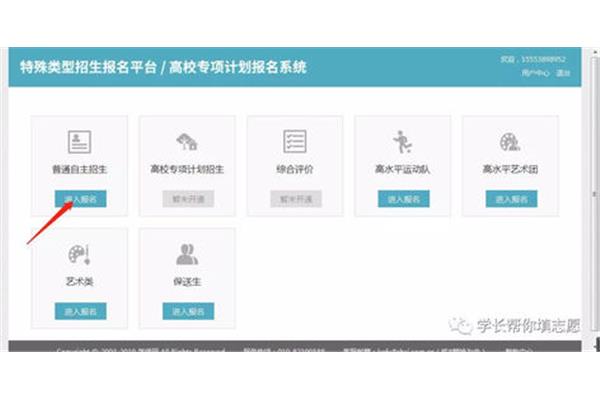Click the 综合评价 checklist icon
Image resolution: width=600 pixels, height=400 pixels.
(295, 141)
